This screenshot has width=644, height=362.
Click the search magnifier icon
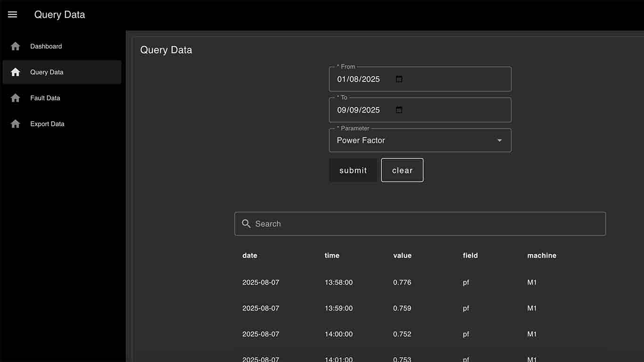(x=246, y=224)
